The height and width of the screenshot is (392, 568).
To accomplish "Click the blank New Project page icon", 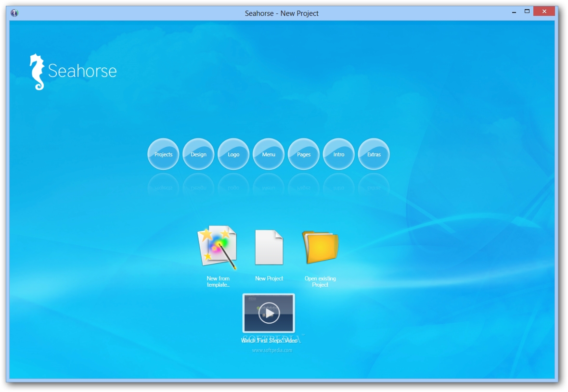I will tap(269, 248).
